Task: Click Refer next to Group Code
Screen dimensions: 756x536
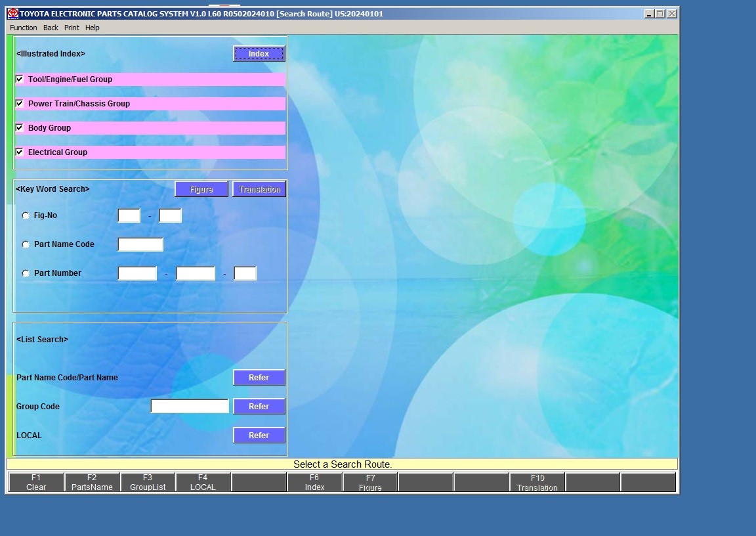Action: (259, 407)
